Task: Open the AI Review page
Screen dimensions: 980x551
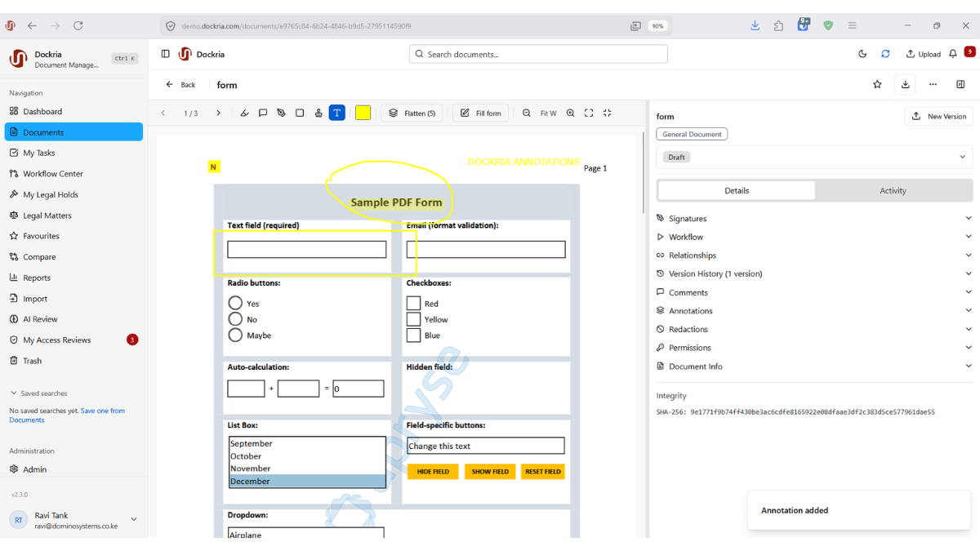Action: 73,319
